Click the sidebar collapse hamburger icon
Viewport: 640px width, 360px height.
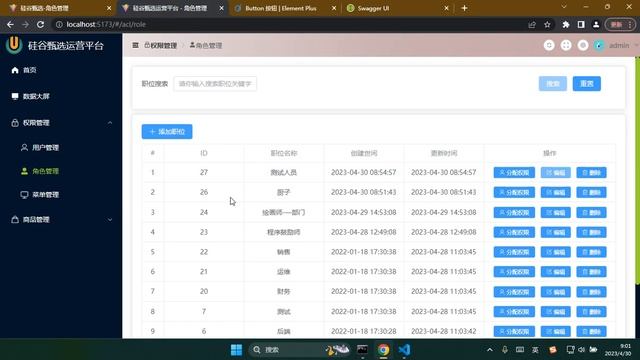(x=136, y=45)
